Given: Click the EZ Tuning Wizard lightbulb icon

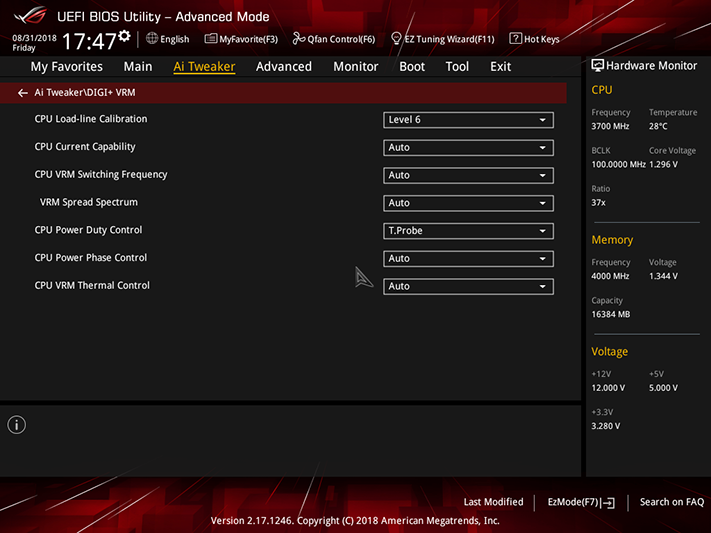Looking at the screenshot, I should [396, 39].
